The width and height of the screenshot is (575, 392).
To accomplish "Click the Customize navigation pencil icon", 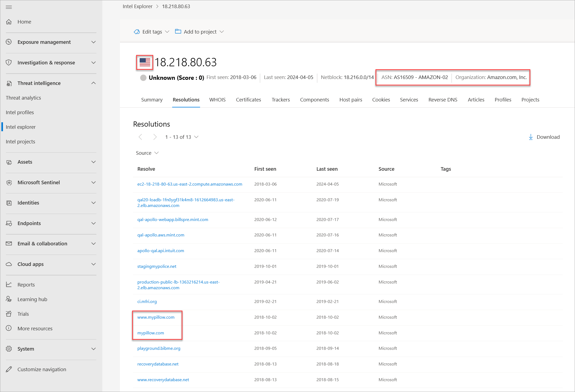I will pyautogui.click(x=9, y=369).
